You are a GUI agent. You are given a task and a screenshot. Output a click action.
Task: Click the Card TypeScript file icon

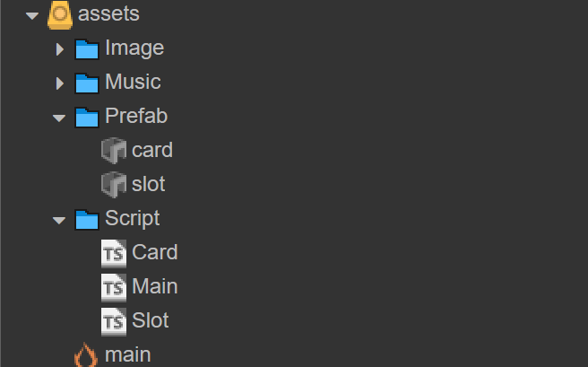tap(114, 253)
